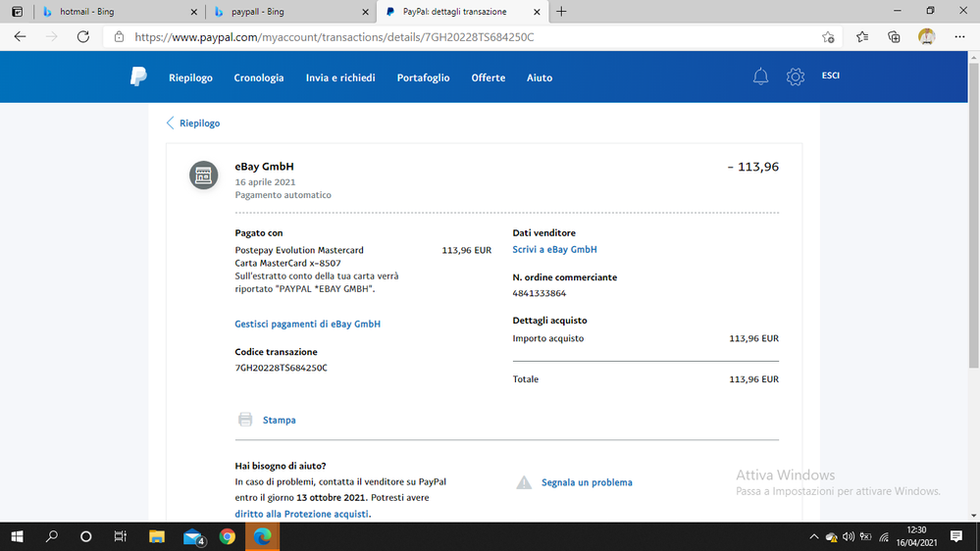980x551 pixels.
Task: Open Riepilogo in PayPal navigation
Action: point(190,77)
